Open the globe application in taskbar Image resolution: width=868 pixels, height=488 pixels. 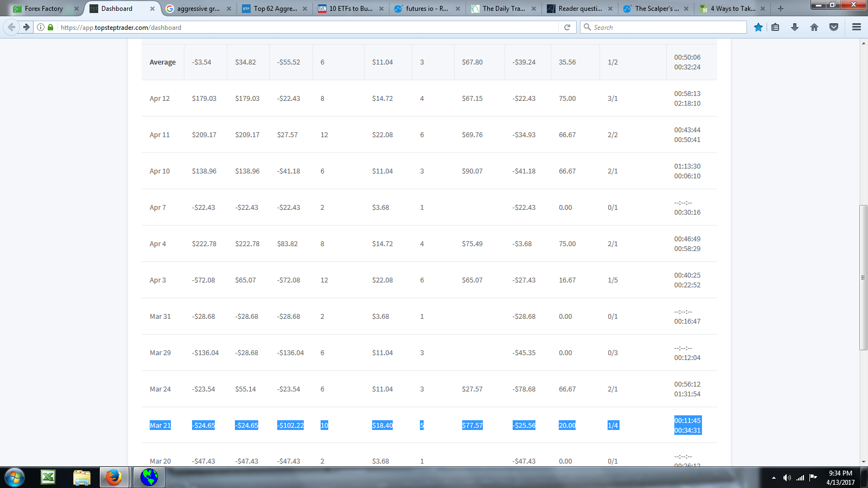(149, 477)
